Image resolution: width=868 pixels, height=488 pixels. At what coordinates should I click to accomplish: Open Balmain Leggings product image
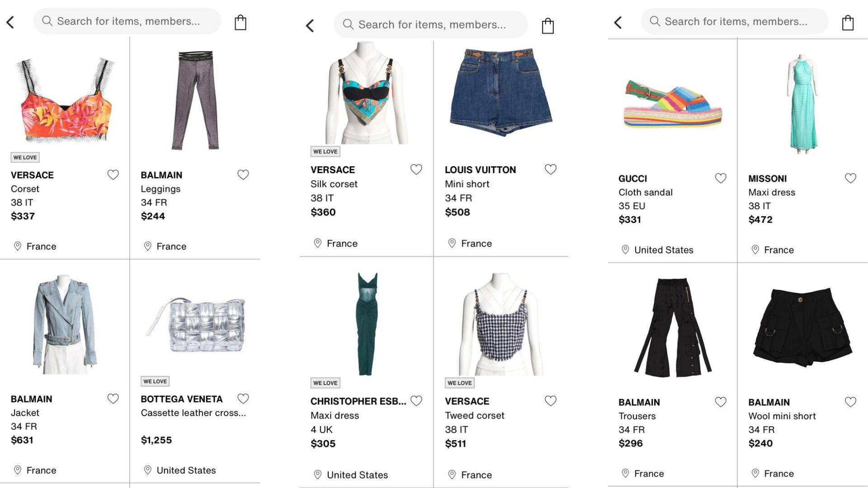[x=195, y=100]
